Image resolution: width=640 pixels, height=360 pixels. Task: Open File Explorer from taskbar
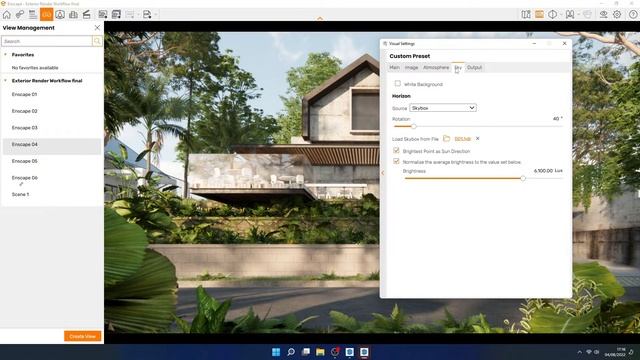coord(320,352)
